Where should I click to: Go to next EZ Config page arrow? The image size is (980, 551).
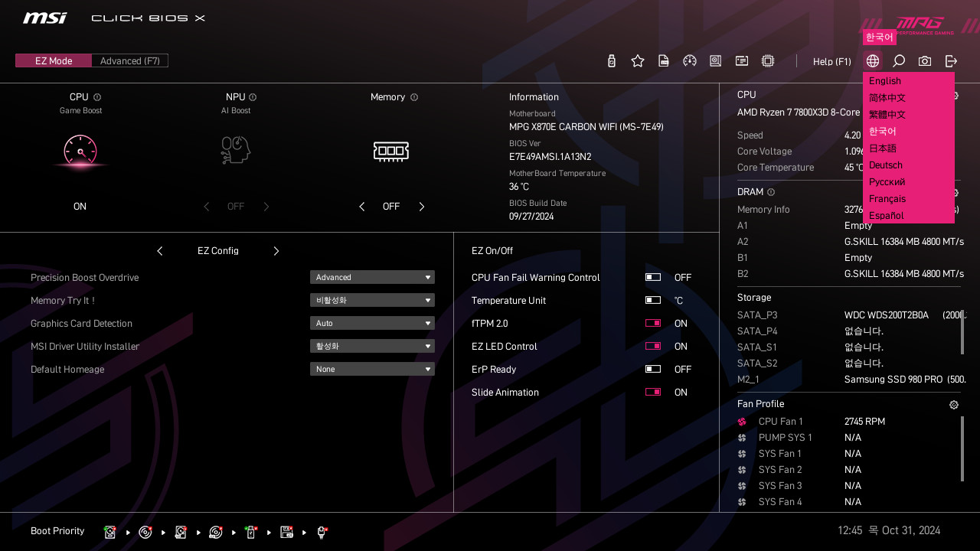[276, 251]
